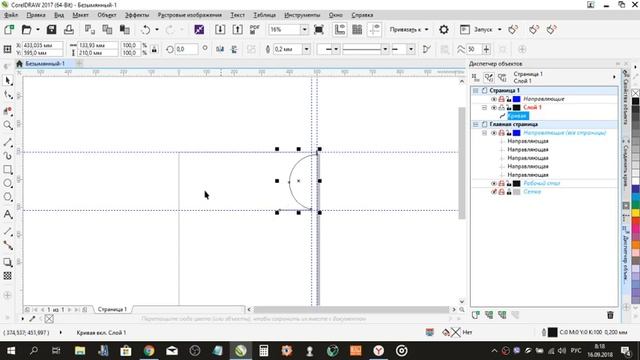Open the zoom level dropdown
This screenshot has width=640, height=360.
click(x=304, y=29)
